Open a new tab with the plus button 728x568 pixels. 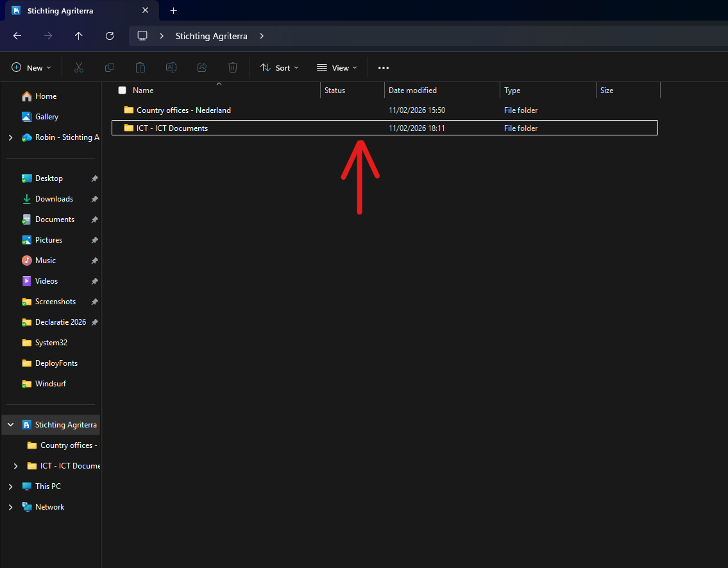click(x=174, y=11)
